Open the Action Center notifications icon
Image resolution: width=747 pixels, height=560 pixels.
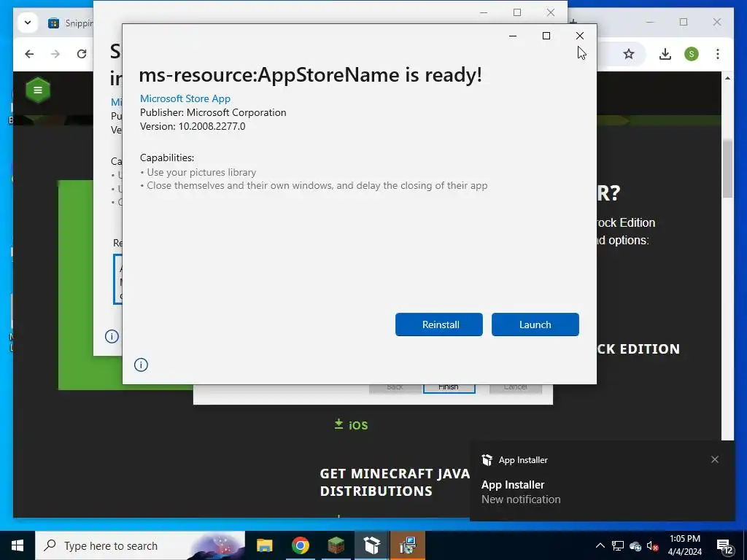(x=724, y=546)
